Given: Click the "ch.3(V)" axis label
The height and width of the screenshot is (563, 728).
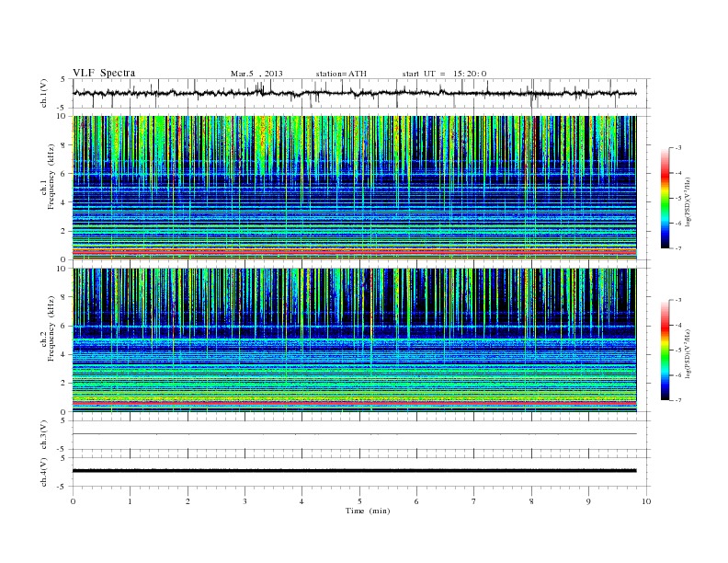Looking at the screenshot, I should [x=43, y=434].
